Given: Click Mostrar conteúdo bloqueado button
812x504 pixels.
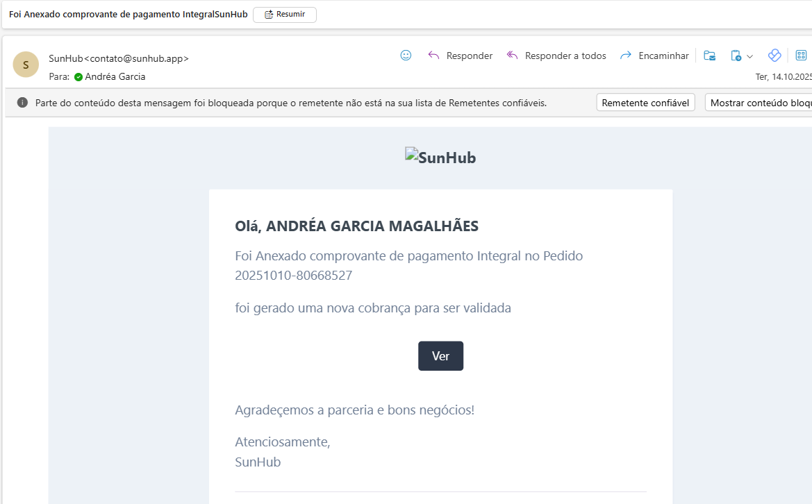Looking at the screenshot, I should (x=759, y=103).
